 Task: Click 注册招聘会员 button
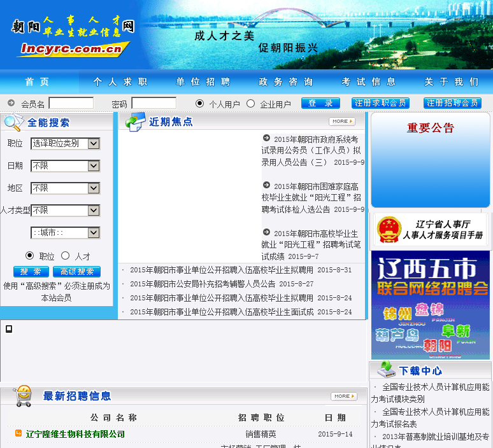pyautogui.click(x=452, y=103)
